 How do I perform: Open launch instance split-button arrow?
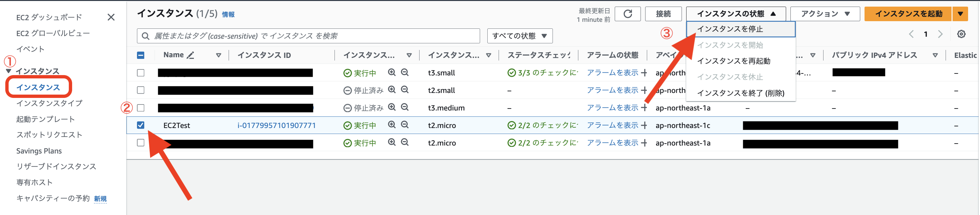click(960, 14)
